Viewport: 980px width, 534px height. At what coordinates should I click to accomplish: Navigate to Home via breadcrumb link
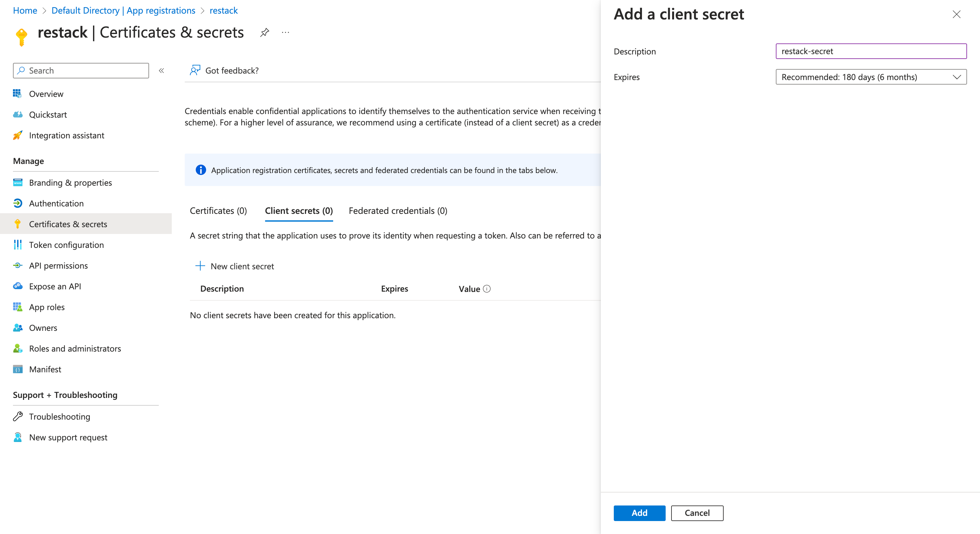pos(25,10)
